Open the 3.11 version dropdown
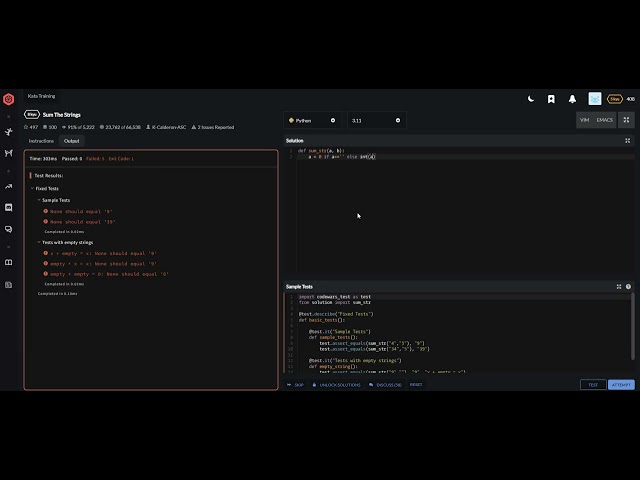This screenshot has height=480, width=640. tap(377, 120)
